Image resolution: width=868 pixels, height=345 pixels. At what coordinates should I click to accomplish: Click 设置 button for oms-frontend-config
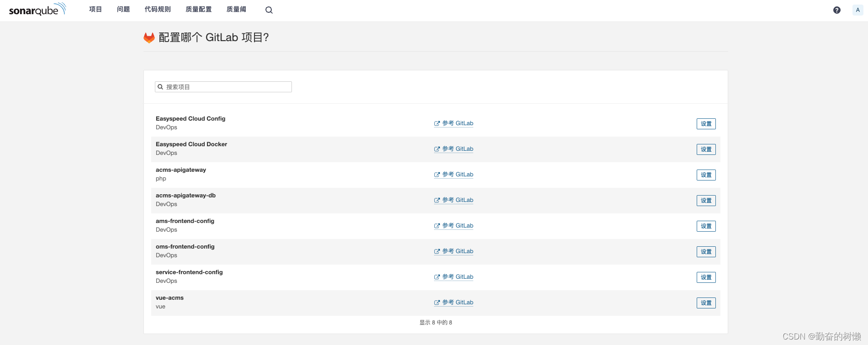[706, 252]
